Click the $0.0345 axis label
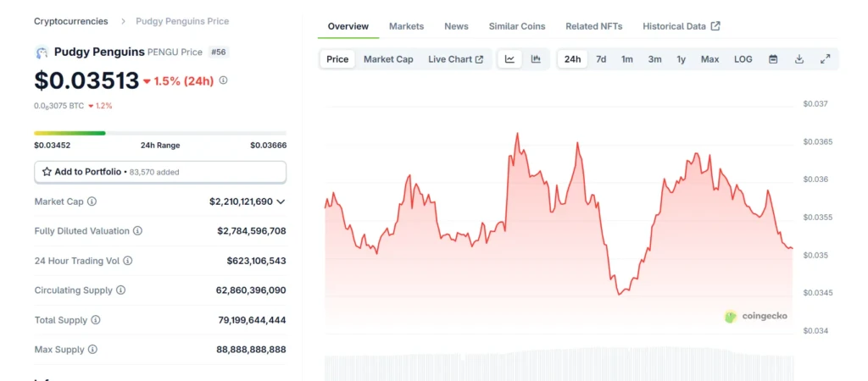Screen dimensions: 868x381 click(x=818, y=293)
